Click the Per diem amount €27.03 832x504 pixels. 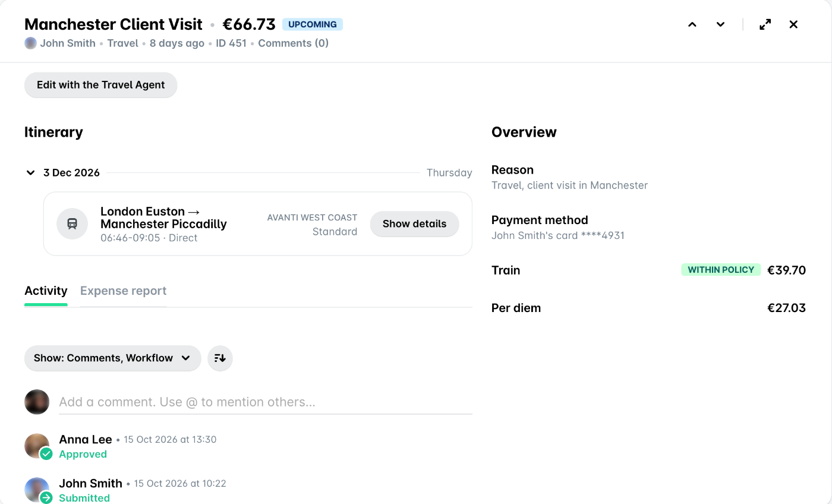click(x=786, y=308)
